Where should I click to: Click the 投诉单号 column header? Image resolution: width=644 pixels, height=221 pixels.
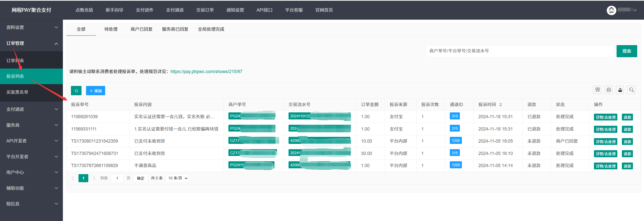click(x=80, y=105)
